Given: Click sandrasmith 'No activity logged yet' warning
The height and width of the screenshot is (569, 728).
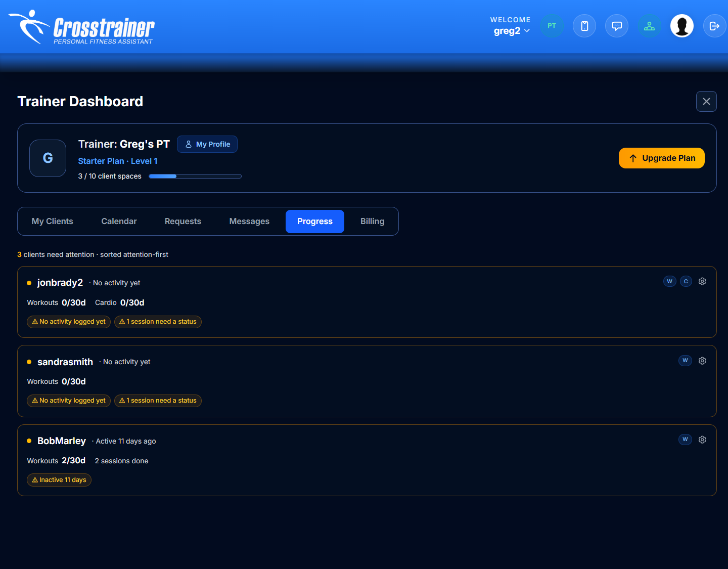Looking at the screenshot, I should coord(69,401).
